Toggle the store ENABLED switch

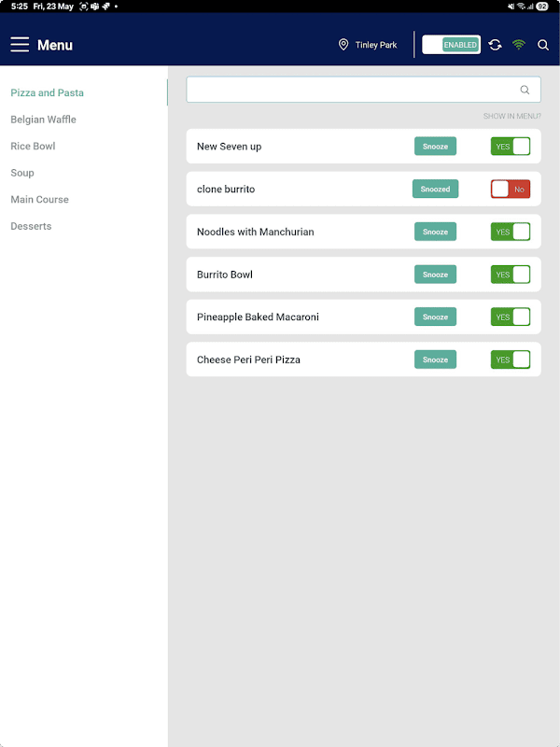coord(451,45)
